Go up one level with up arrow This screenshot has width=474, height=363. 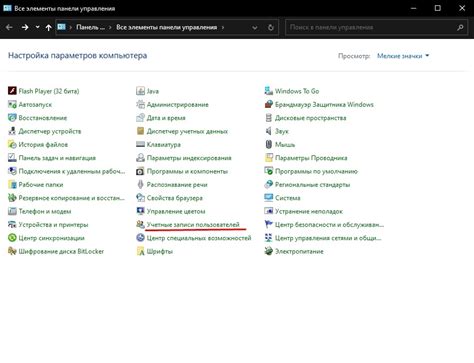49,27
